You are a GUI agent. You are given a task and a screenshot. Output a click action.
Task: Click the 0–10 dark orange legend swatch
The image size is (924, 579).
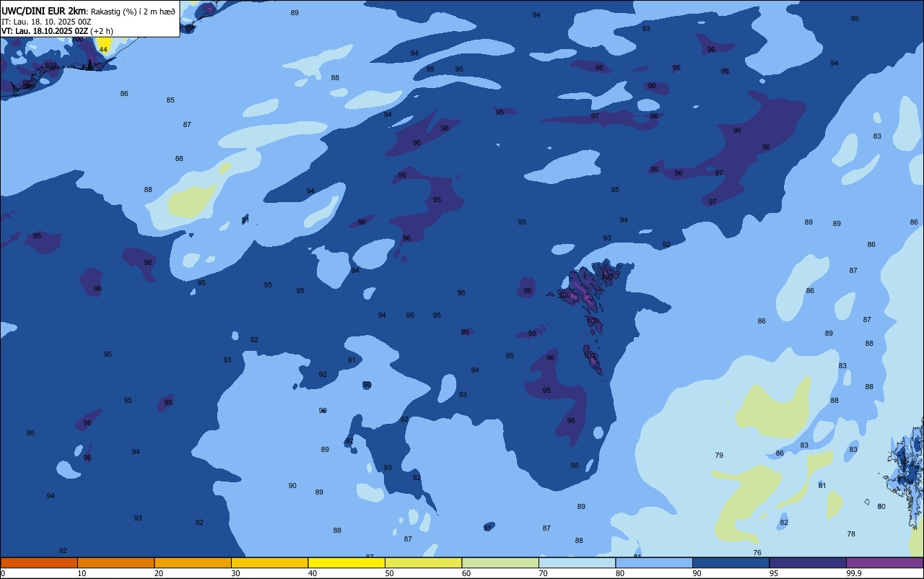click(x=39, y=562)
